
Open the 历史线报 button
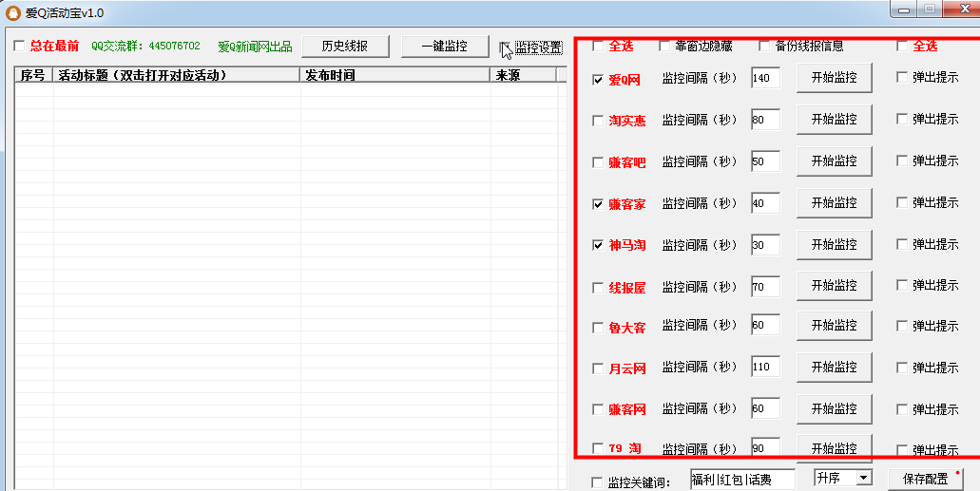pos(345,47)
